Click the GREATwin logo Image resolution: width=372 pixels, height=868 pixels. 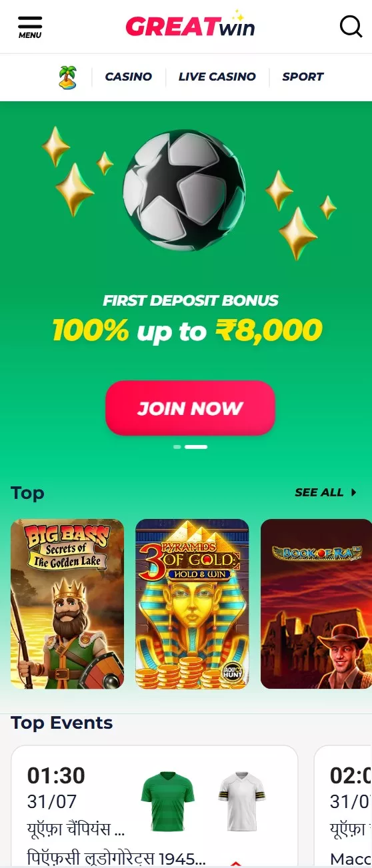tap(190, 25)
